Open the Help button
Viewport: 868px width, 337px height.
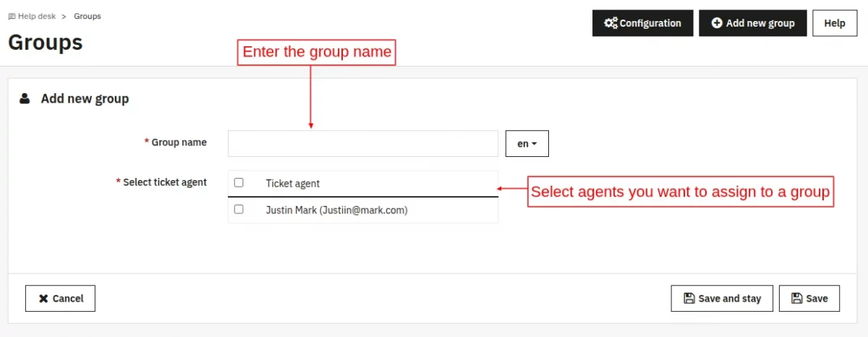pos(834,23)
